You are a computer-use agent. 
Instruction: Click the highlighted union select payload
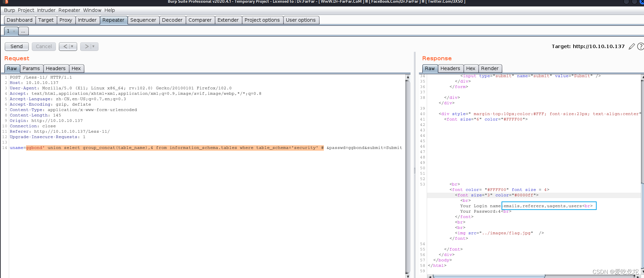click(175, 148)
